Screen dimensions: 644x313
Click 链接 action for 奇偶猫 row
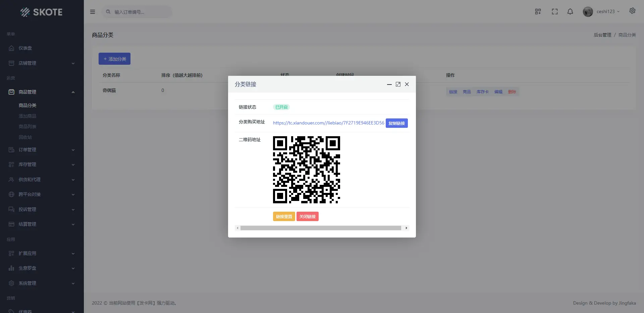(453, 92)
